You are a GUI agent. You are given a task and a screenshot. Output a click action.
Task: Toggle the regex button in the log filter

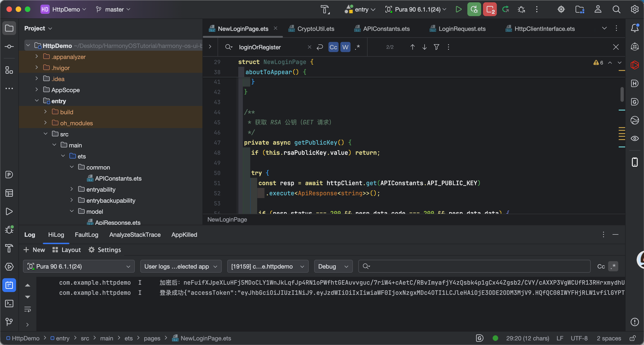pos(613,266)
